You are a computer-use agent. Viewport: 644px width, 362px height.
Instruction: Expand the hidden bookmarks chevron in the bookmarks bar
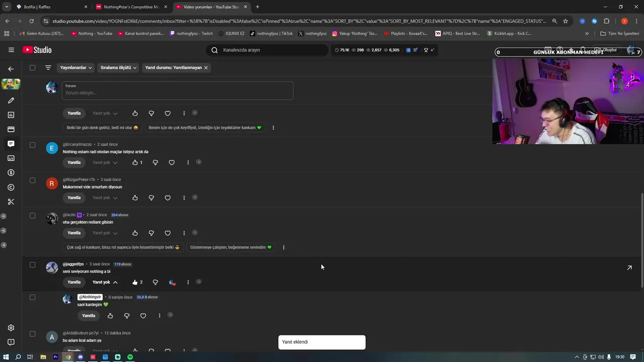(x=587, y=34)
